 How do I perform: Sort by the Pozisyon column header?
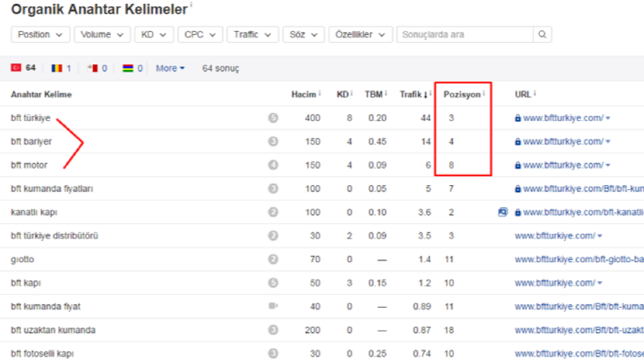point(461,94)
